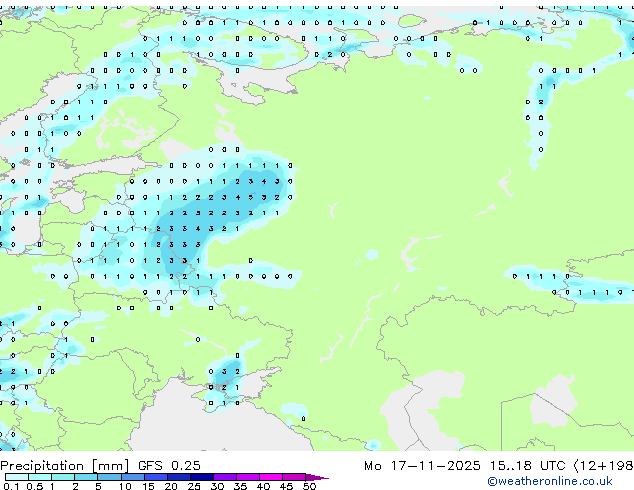Select the legend swatch between 5 and 10
The image size is (634, 490).
(x=110, y=477)
